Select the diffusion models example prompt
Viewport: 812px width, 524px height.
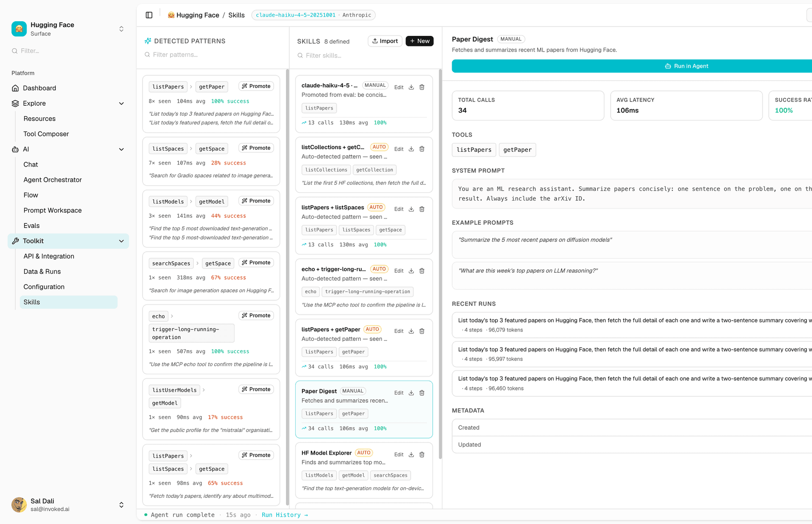point(632,244)
